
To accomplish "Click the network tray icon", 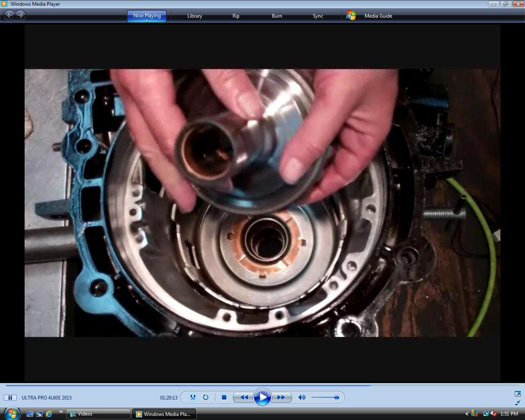I will point(486,414).
